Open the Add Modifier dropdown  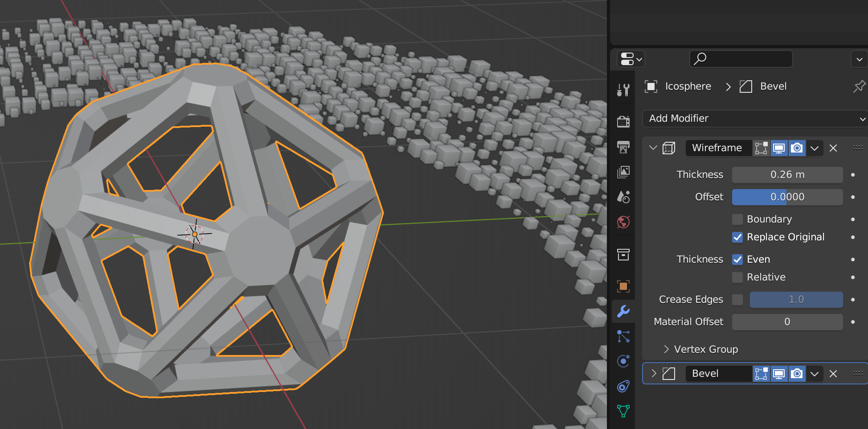pyautogui.click(x=755, y=119)
